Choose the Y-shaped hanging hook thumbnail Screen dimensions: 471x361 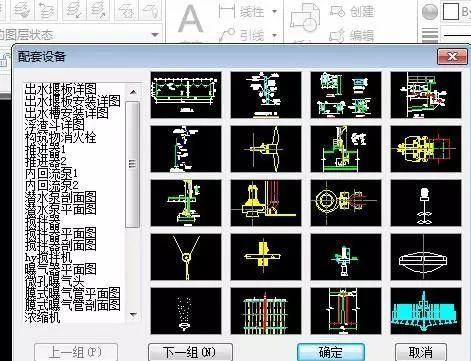186,257
